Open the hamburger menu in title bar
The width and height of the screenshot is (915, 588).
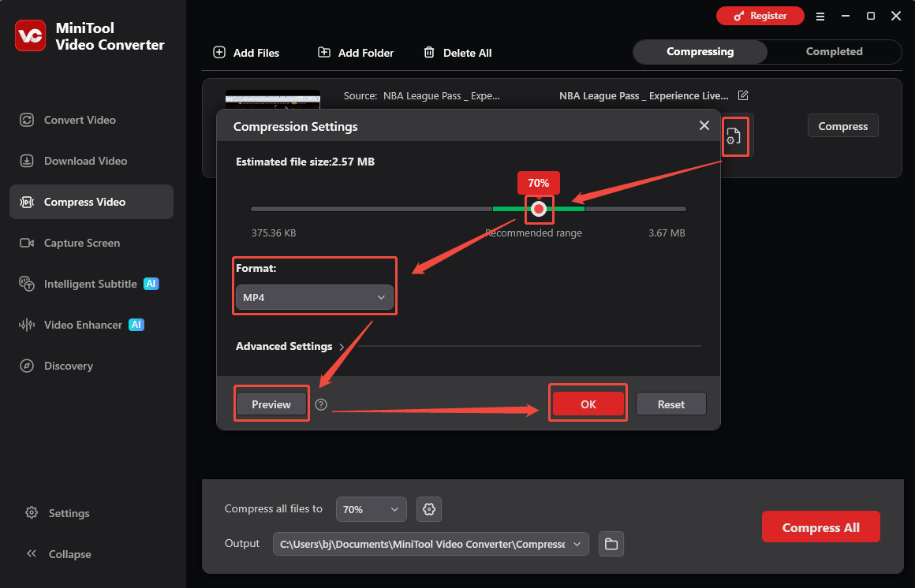[x=820, y=17]
